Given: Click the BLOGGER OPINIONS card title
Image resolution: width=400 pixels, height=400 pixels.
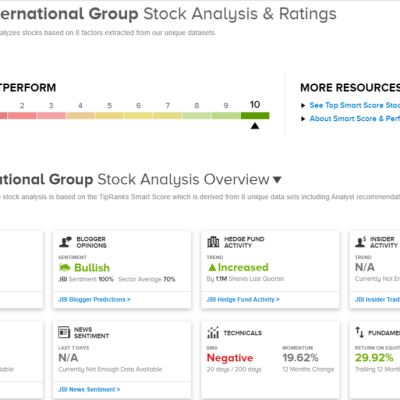Looking at the screenshot, I should coord(92,242).
